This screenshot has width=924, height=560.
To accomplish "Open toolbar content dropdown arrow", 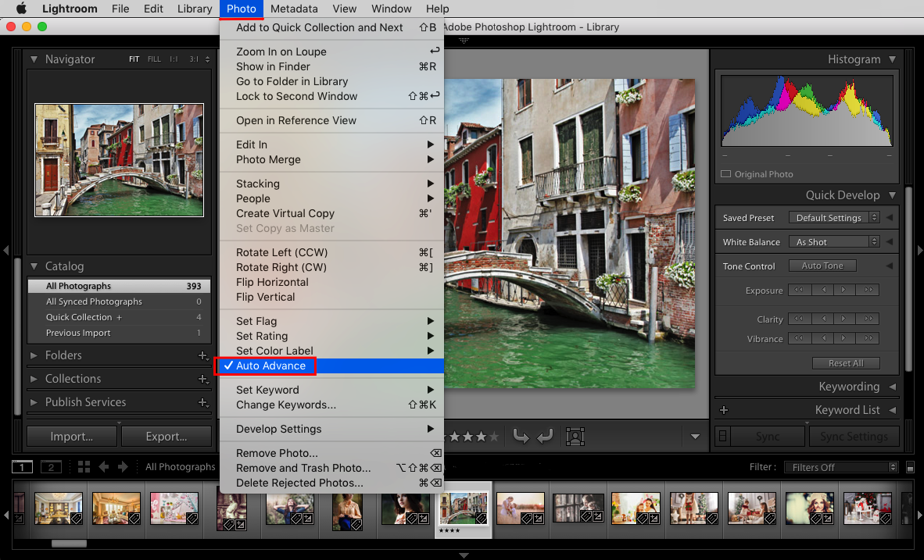I will coord(696,437).
